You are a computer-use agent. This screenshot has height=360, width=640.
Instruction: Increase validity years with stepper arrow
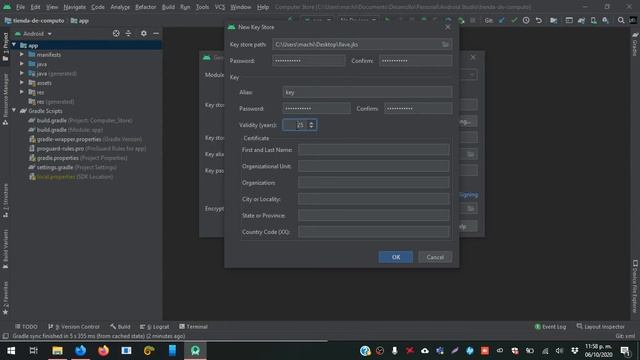pyautogui.click(x=311, y=122)
